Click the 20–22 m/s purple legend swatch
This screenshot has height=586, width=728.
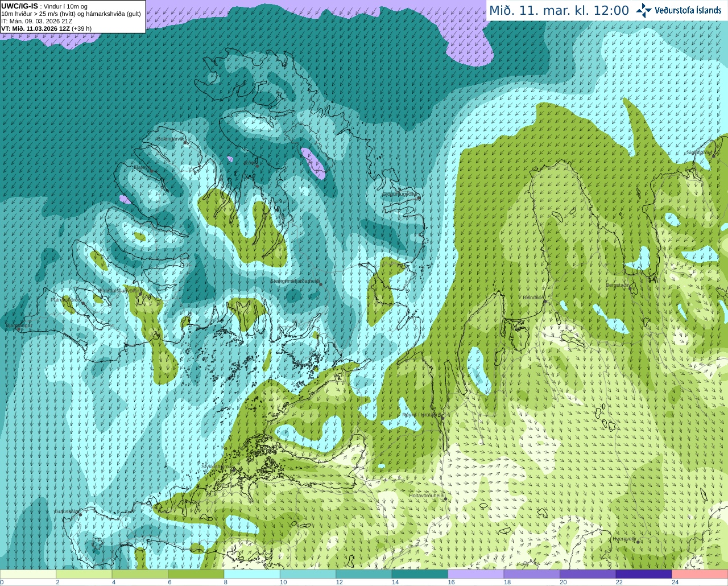[x=588, y=574]
